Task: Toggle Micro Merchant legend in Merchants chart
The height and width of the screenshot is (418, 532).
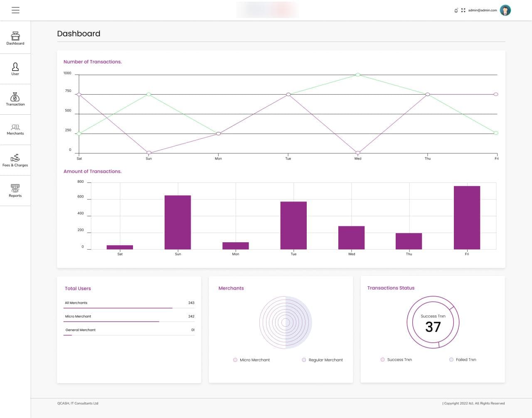Action: pyautogui.click(x=252, y=360)
